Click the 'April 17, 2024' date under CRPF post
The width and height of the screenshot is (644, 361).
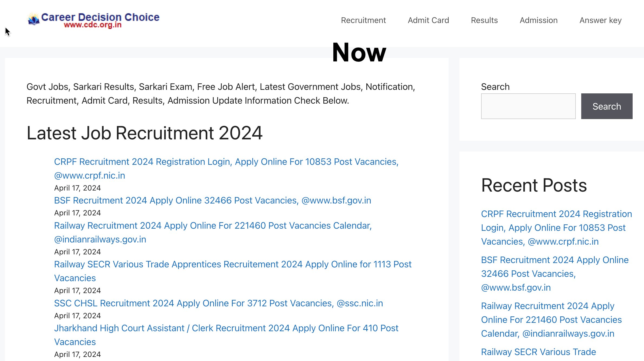point(77,188)
